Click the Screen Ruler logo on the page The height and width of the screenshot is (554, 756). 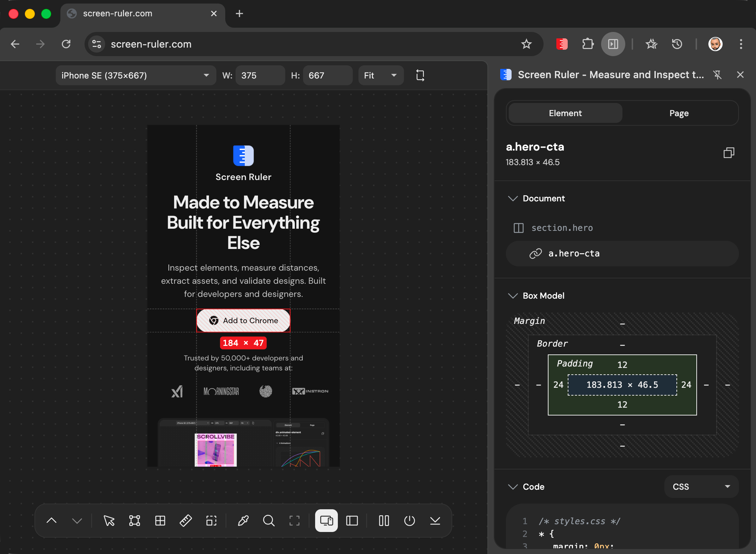(x=243, y=156)
